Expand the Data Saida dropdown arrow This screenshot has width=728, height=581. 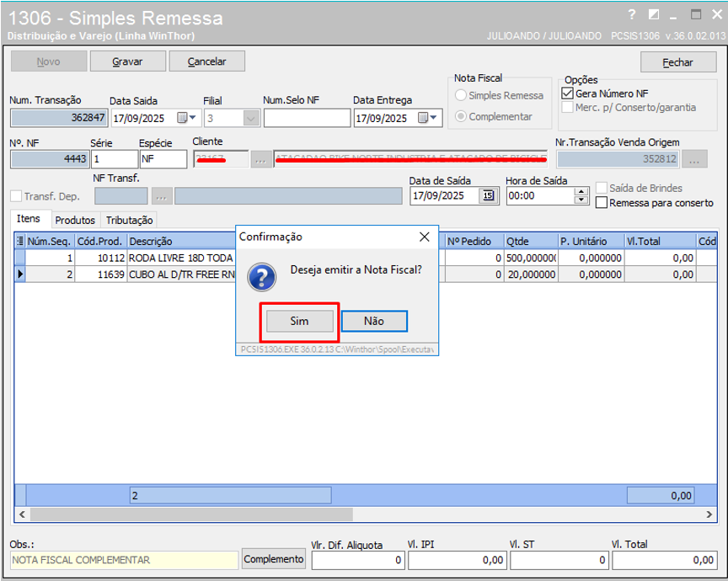click(193, 118)
